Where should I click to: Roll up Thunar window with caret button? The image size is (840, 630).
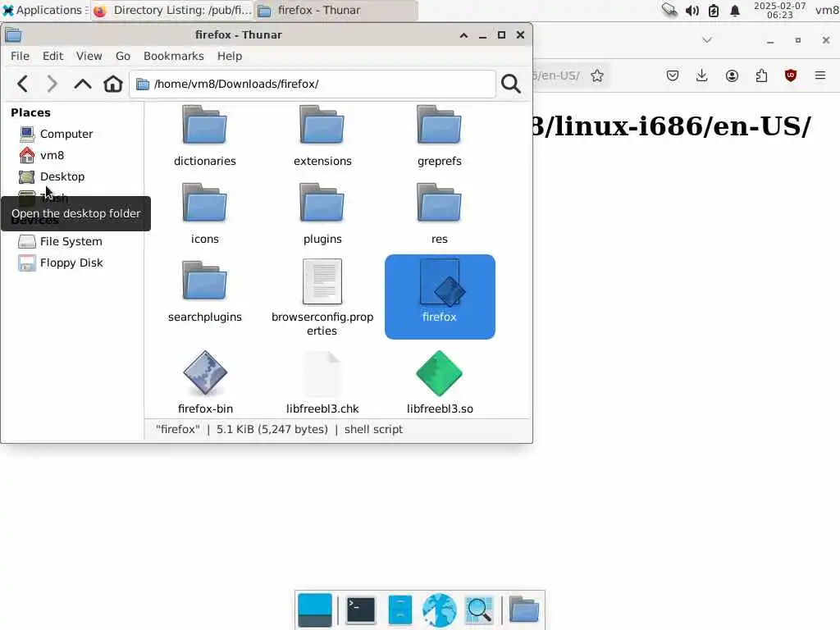tap(464, 35)
